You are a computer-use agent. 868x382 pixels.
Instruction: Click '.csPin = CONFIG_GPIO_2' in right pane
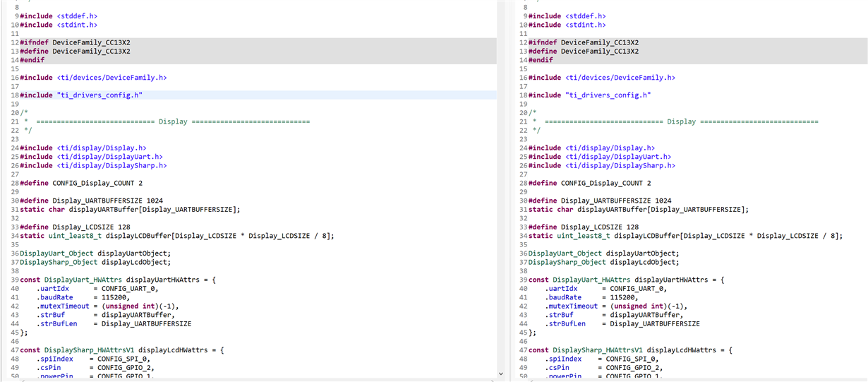(603, 368)
